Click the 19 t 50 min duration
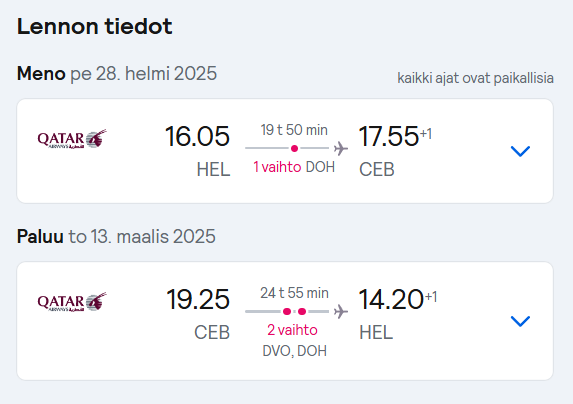 [x=294, y=130]
